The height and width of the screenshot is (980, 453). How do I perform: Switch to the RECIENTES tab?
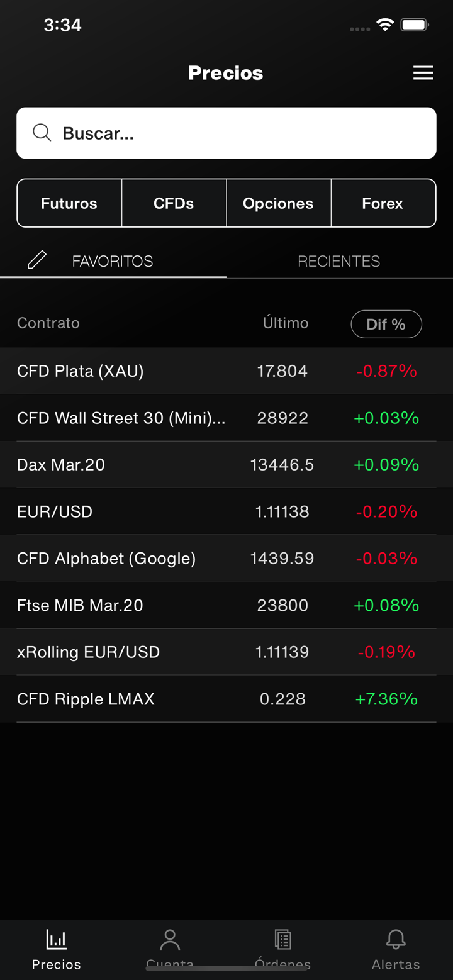[x=338, y=261]
